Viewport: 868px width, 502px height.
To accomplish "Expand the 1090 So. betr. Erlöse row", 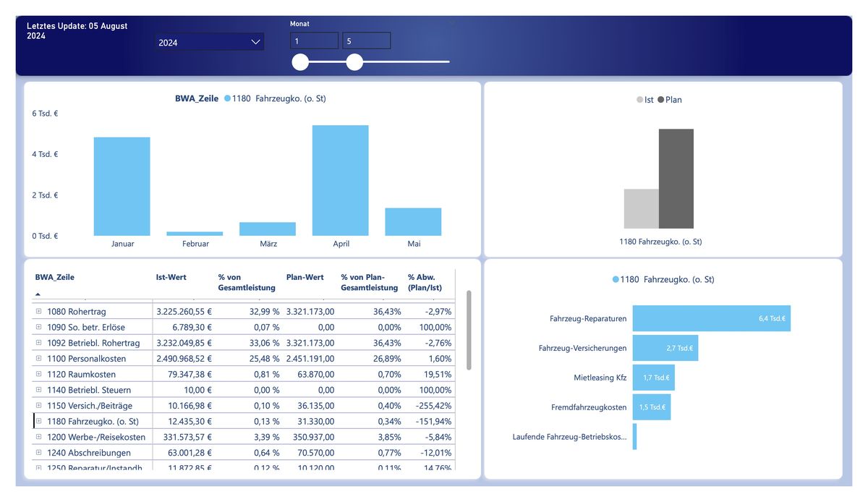I will (39, 328).
